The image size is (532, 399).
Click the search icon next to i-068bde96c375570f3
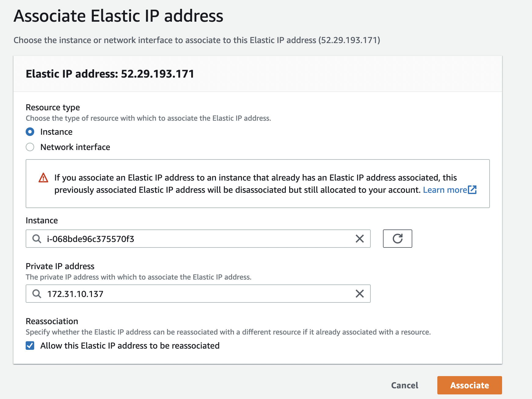coord(36,239)
